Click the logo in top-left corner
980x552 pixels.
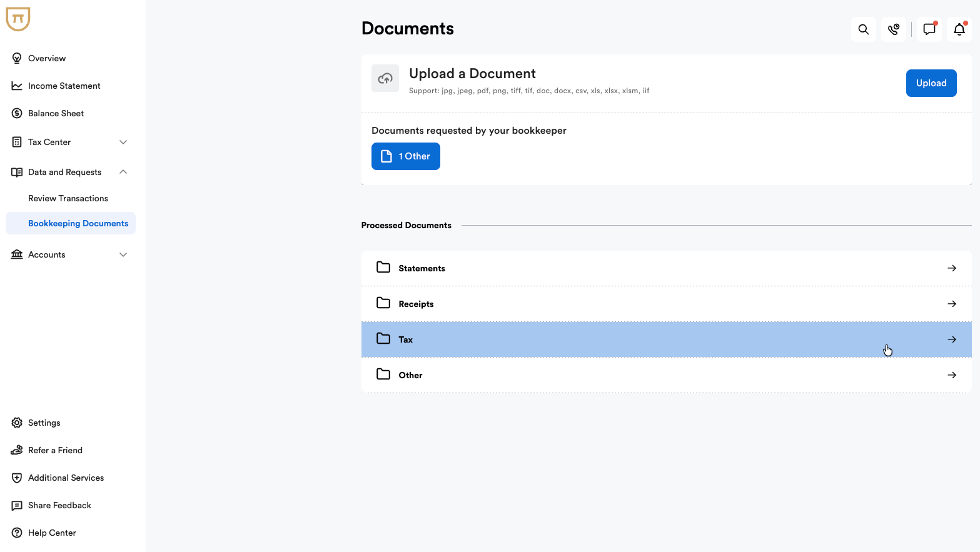18,19
